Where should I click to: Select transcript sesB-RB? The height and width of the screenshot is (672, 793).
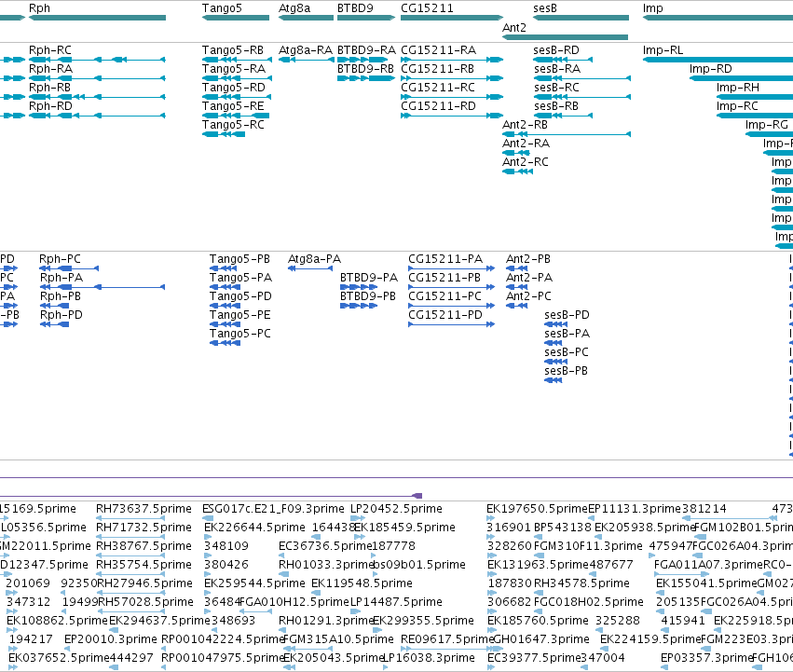tap(563, 116)
